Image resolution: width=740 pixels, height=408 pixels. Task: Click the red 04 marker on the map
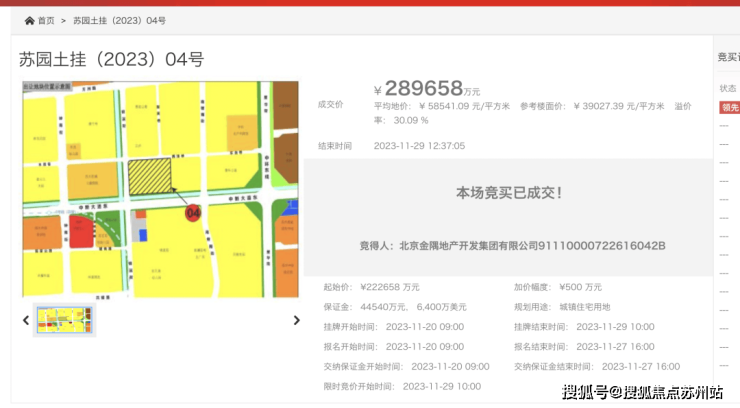pyautogui.click(x=193, y=212)
